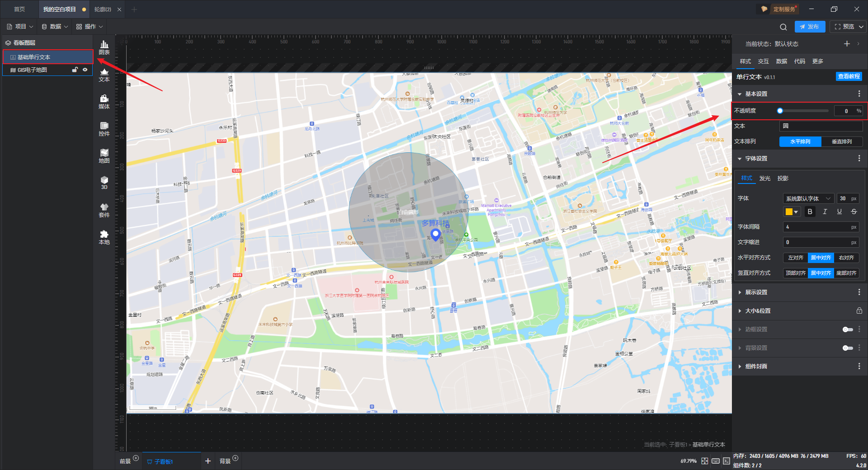The width and height of the screenshot is (868, 470).
Task: Open the font color swatch picker
Action: pyautogui.click(x=792, y=211)
